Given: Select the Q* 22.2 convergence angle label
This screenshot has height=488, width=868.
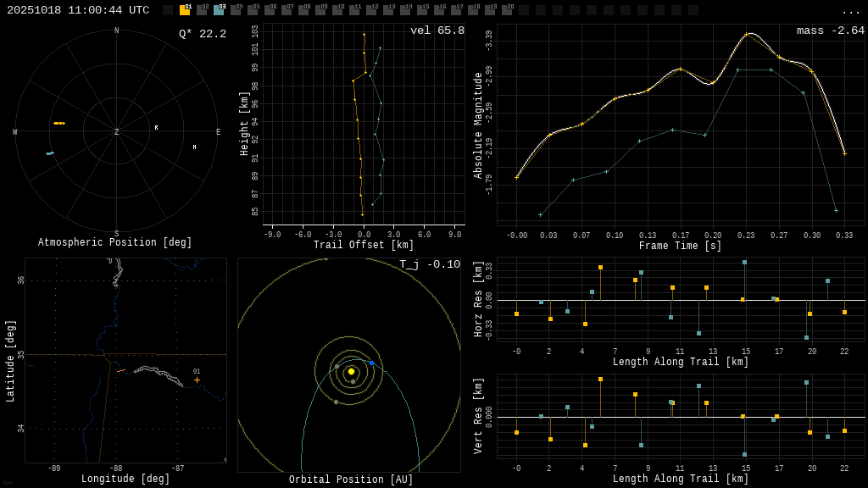Looking at the screenshot, I should click(x=202, y=34).
